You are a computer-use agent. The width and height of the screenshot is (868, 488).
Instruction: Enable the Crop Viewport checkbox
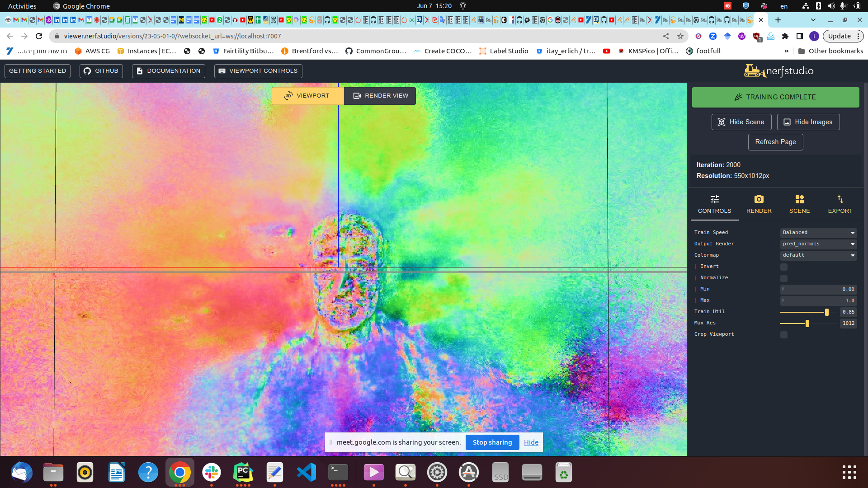coord(784,335)
